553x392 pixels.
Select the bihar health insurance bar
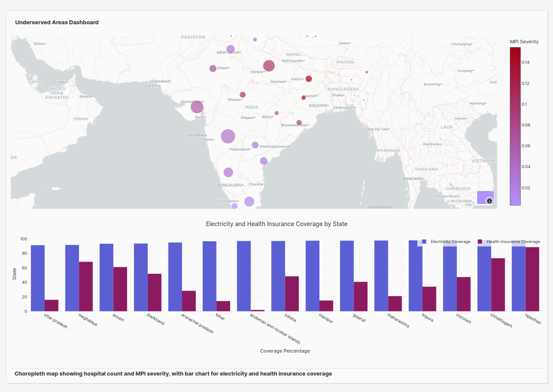pyautogui.click(x=223, y=306)
